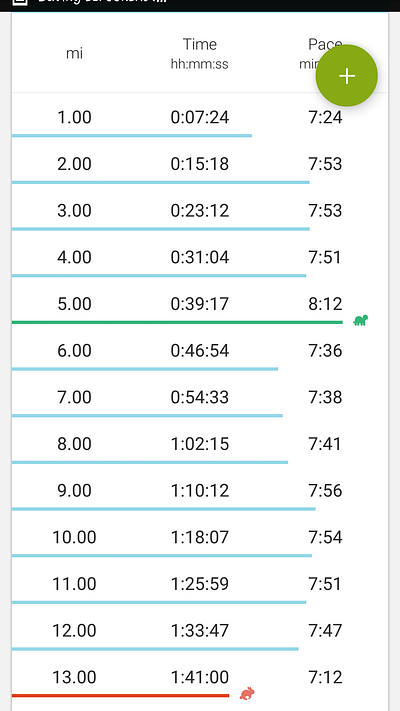Tap the red pace bar under mile 13
This screenshot has height=711, width=400.
120,696
